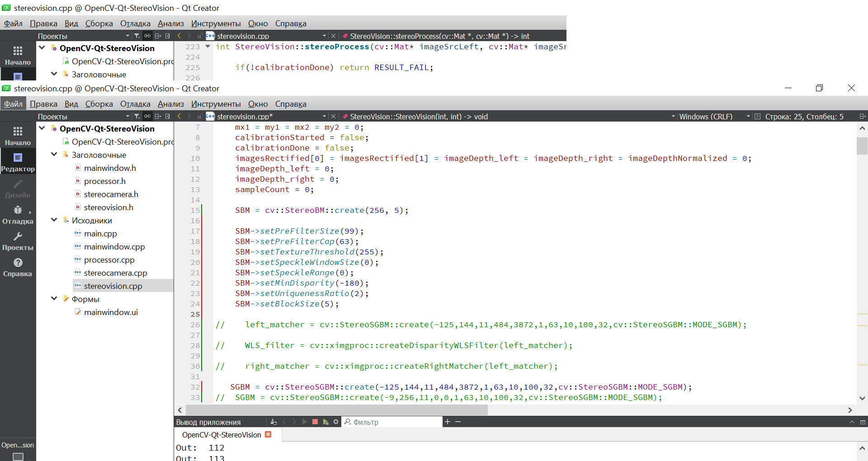
Task: Toggle synchronize tree with editor link icon
Action: click(147, 116)
